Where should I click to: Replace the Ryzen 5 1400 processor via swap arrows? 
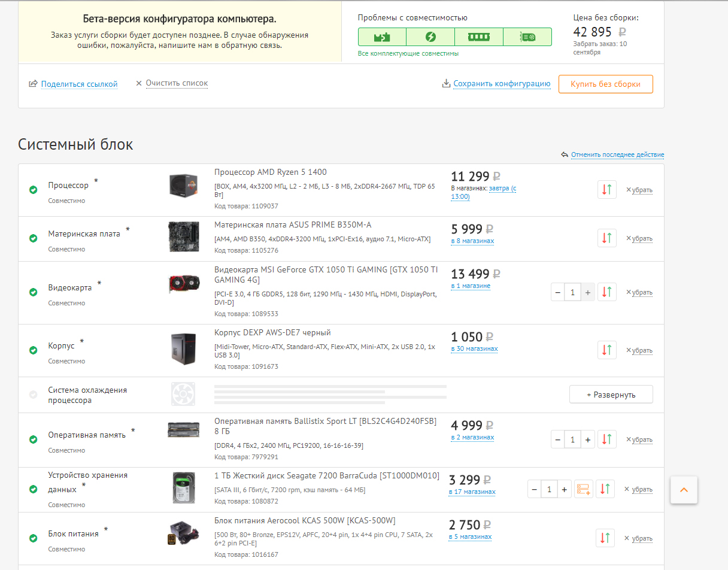(x=607, y=189)
